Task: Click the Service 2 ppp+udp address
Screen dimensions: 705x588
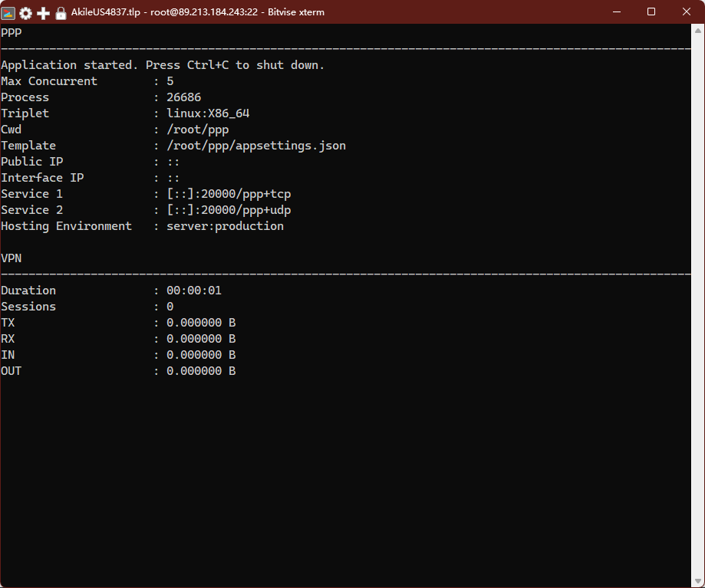Action: click(229, 210)
